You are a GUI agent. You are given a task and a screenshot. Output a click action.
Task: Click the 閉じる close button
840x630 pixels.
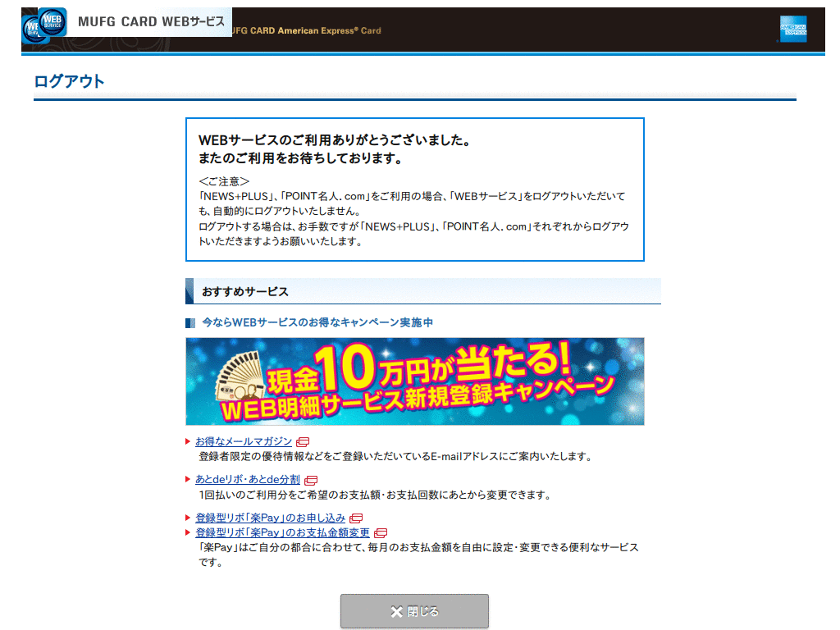414,610
